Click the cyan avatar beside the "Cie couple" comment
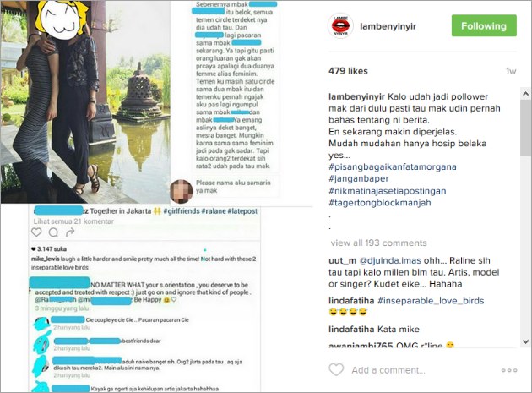 pos(41,324)
